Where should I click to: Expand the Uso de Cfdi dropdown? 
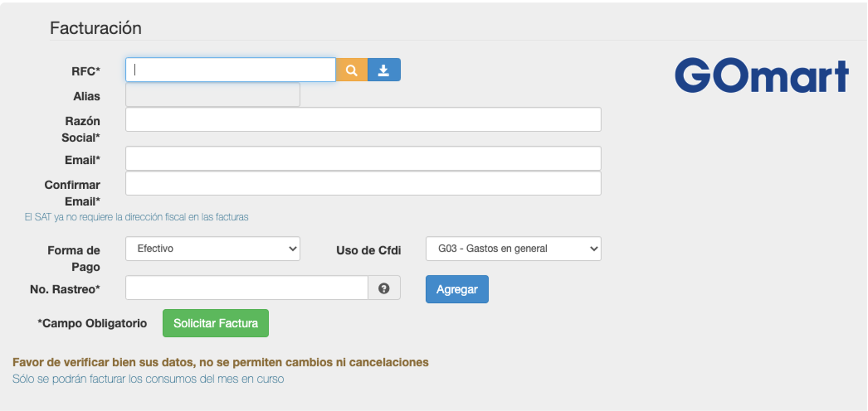(x=513, y=249)
